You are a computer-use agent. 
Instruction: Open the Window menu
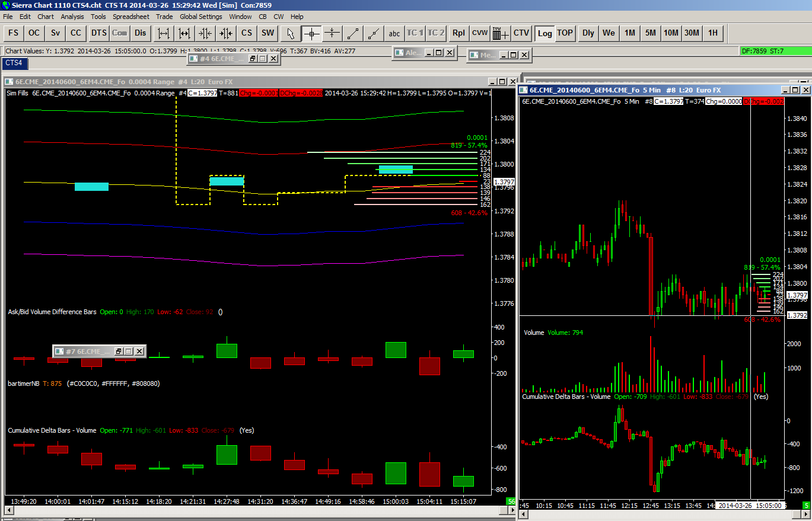pyautogui.click(x=240, y=17)
